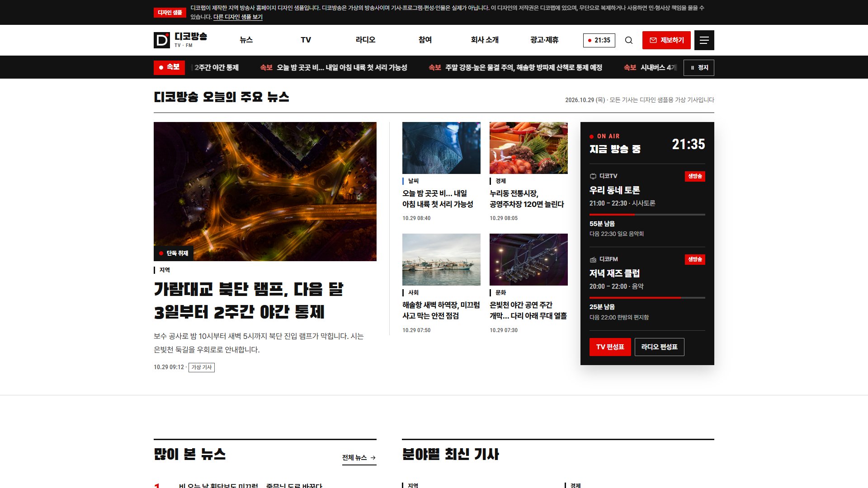Open the umbrella weather thumbnail
Image resolution: width=868 pixels, height=488 pixels.
pyautogui.click(x=441, y=148)
